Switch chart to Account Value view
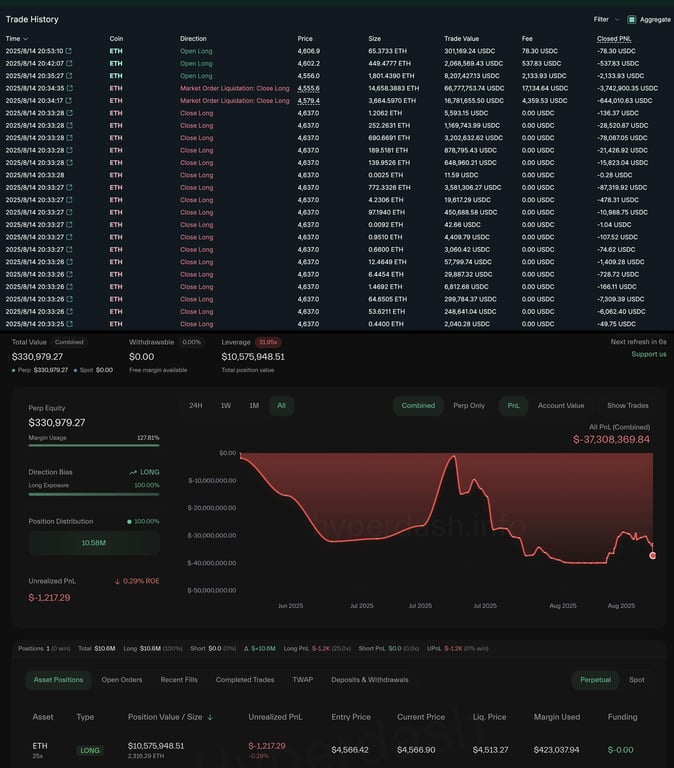The height and width of the screenshot is (768, 674). pyautogui.click(x=561, y=406)
